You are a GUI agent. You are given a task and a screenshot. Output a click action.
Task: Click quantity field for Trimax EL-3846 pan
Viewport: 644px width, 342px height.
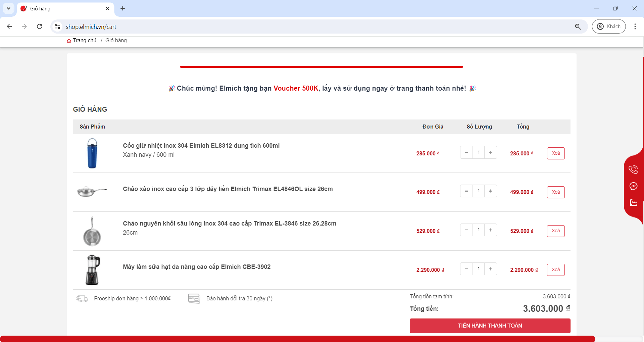479,230
